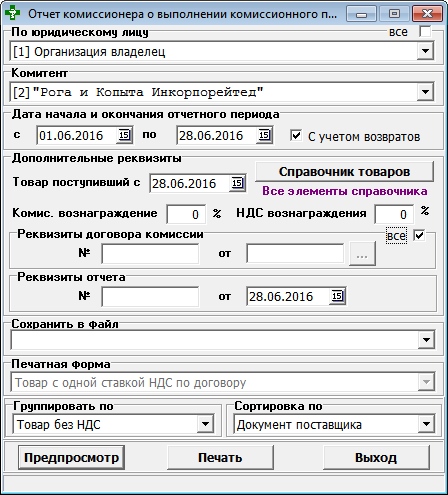
Task: Close the report window
Action: [x=427, y=14]
